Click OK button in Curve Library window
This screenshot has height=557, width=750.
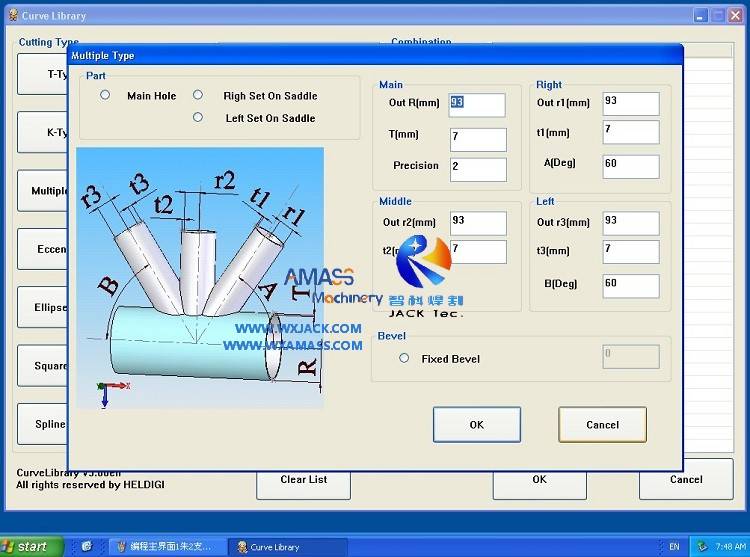pyautogui.click(x=540, y=485)
